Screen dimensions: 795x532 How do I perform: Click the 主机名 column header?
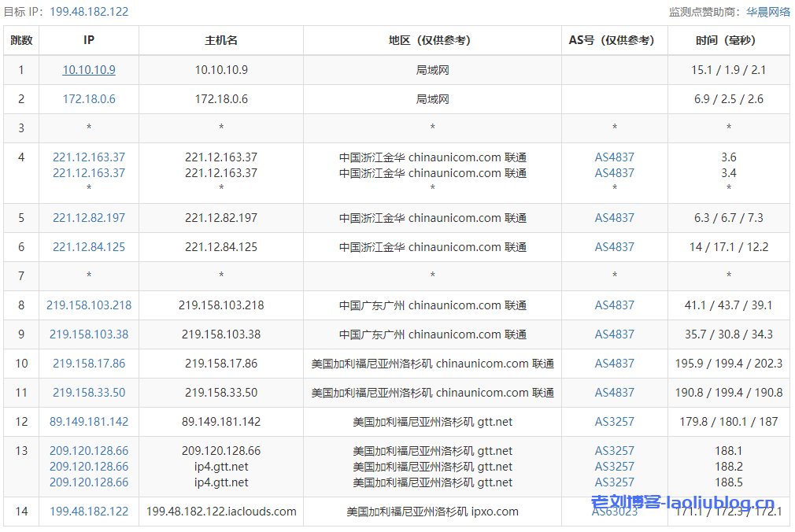[x=221, y=40]
